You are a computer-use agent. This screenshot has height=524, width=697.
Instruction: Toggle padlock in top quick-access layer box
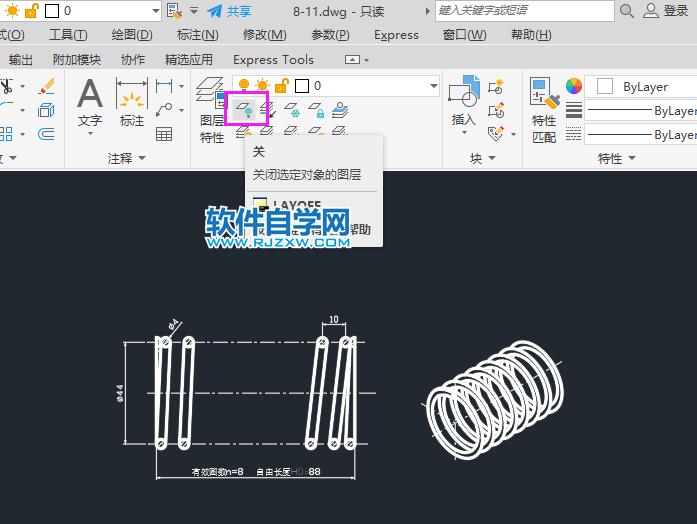point(32,10)
